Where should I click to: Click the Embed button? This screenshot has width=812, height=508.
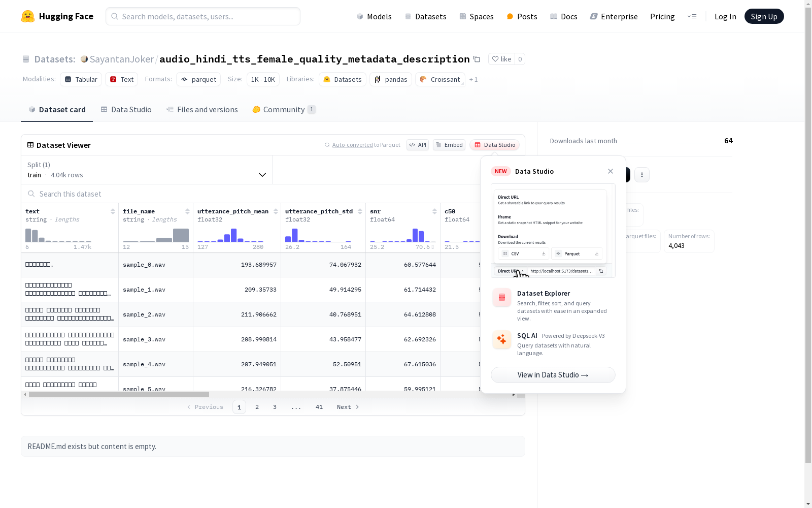click(449, 145)
